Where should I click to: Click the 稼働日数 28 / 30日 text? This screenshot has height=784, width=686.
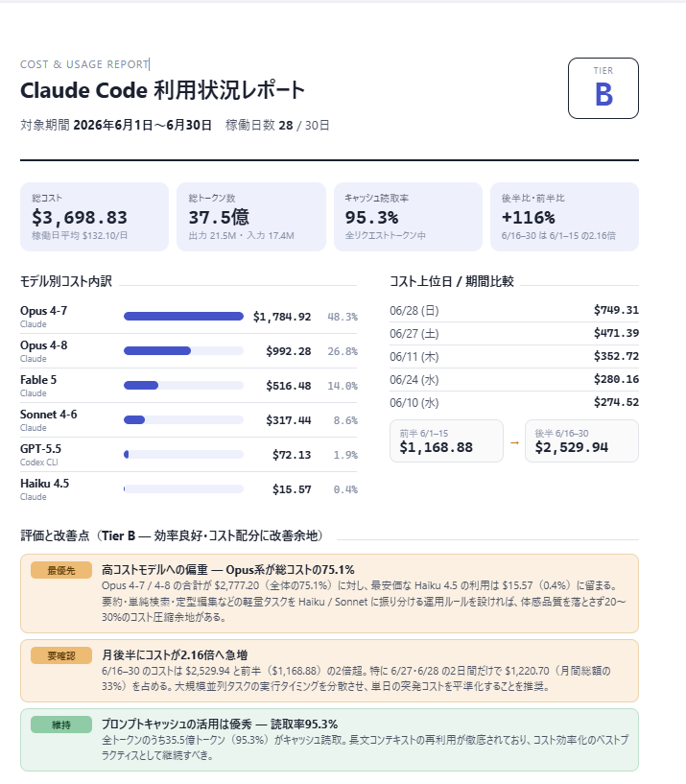[x=277, y=125]
